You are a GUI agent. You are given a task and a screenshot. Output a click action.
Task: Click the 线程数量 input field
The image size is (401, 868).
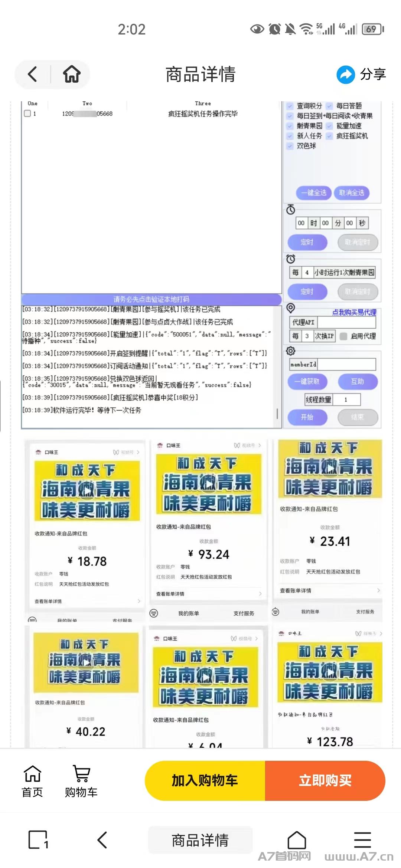pos(346,400)
